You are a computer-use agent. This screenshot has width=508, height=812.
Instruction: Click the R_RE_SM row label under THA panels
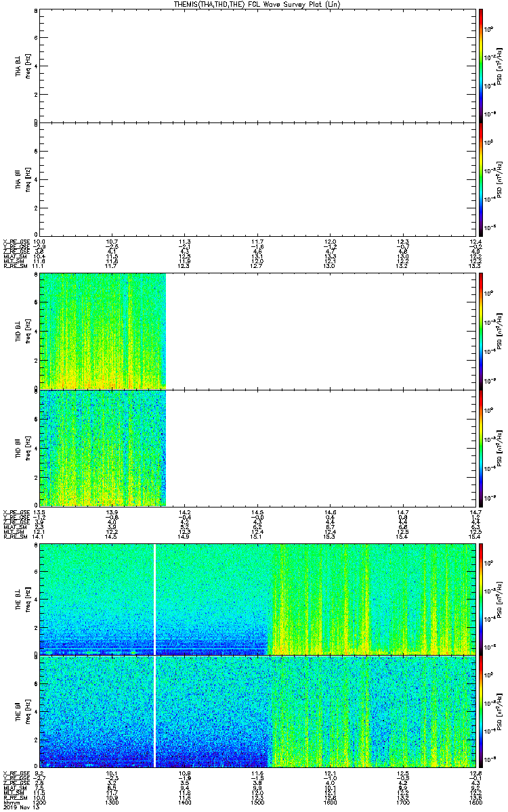point(15,266)
